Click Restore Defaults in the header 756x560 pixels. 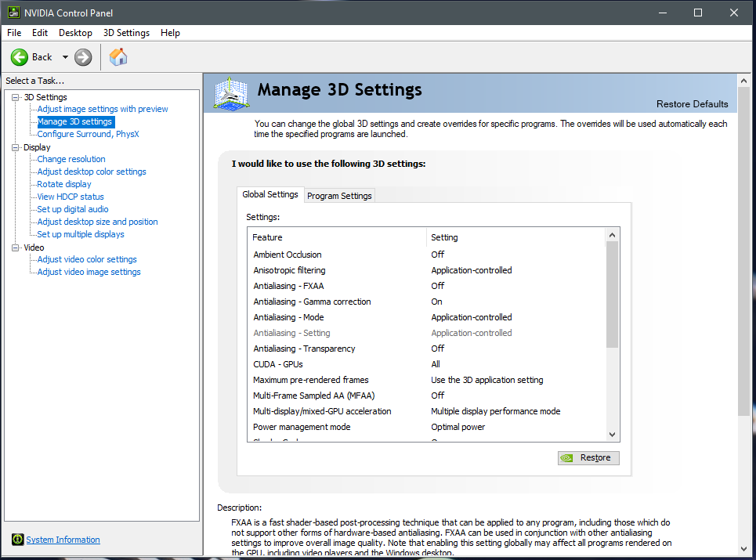point(692,104)
